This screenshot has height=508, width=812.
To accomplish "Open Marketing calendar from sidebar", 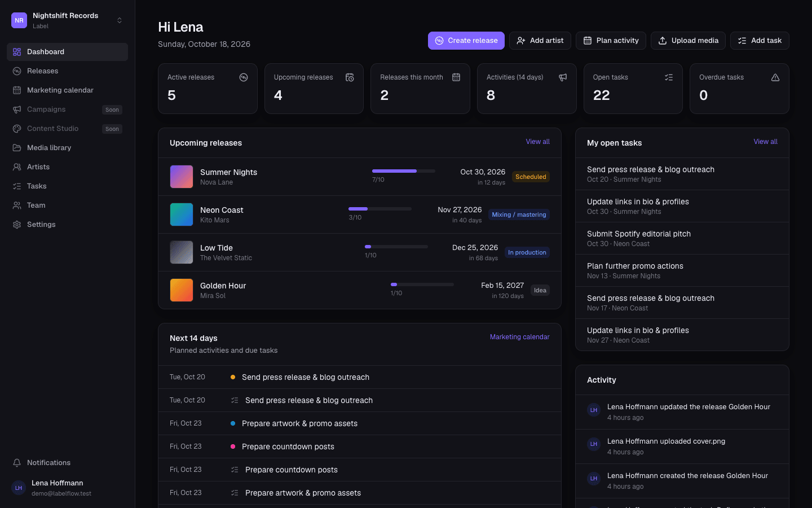I will tap(68, 90).
